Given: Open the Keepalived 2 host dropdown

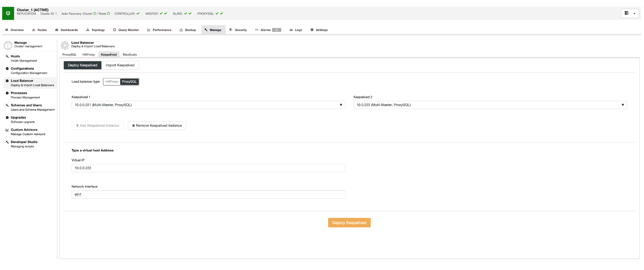Looking at the screenshot, I should (490, 105).
